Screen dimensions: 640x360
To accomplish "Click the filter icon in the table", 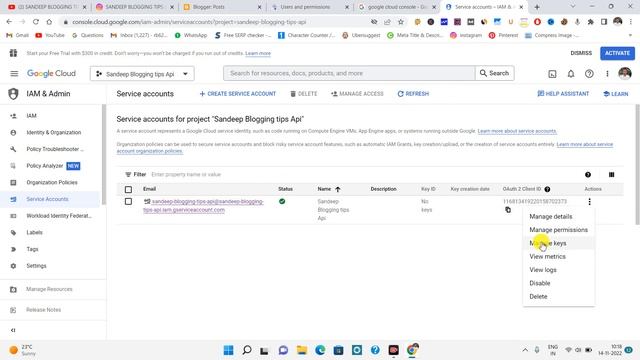I will (128, 175).
